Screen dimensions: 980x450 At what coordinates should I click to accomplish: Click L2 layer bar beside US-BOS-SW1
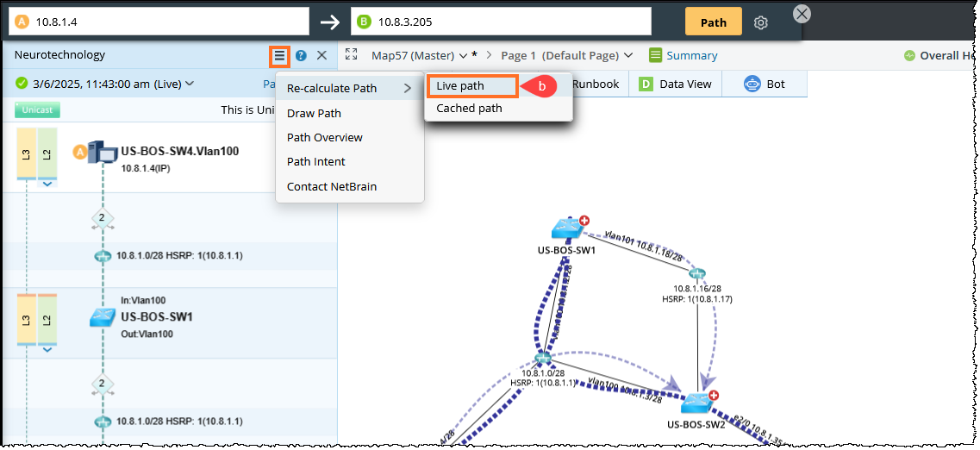[47, 320]
